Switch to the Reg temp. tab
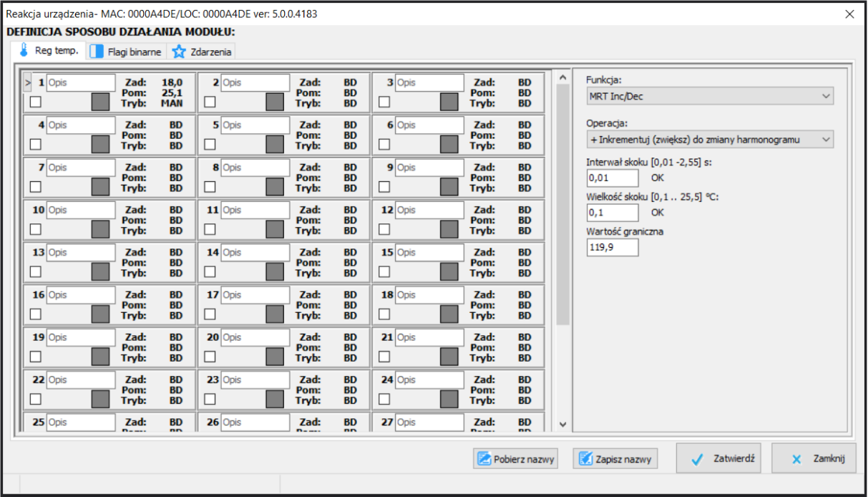This screenshot has width=868, height=497. pyautogui.click(x=49, y=51)
